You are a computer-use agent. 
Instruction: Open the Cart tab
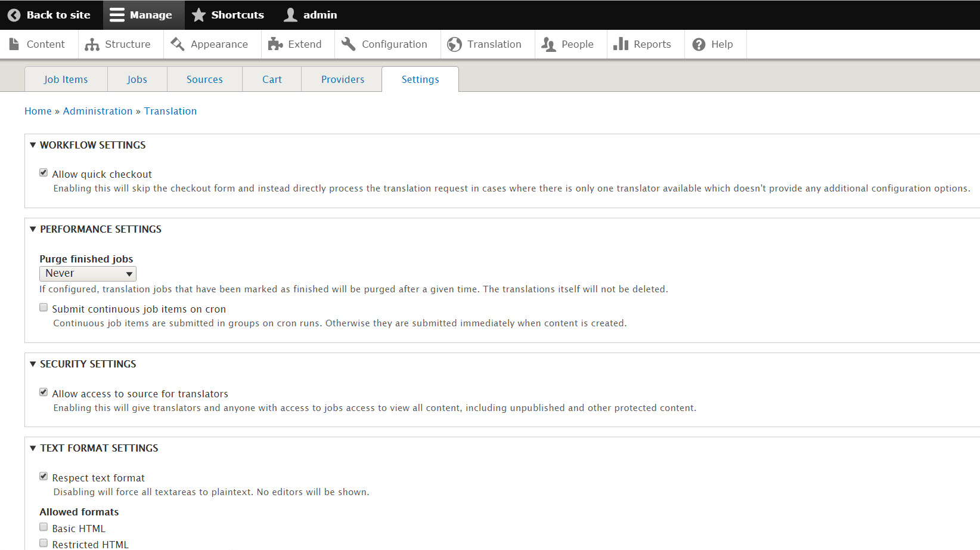point(272,79)
